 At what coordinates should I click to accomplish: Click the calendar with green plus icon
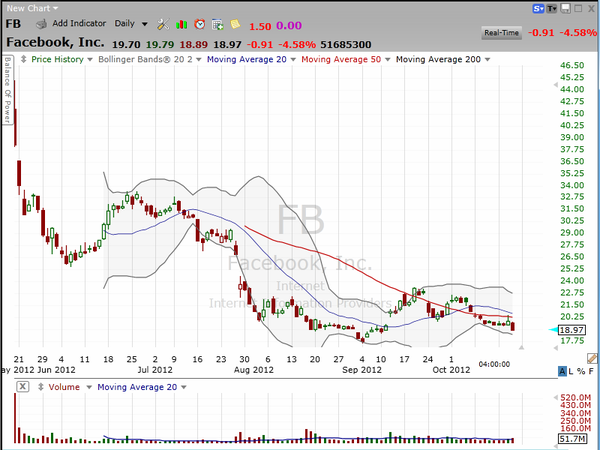click(217, 24)
